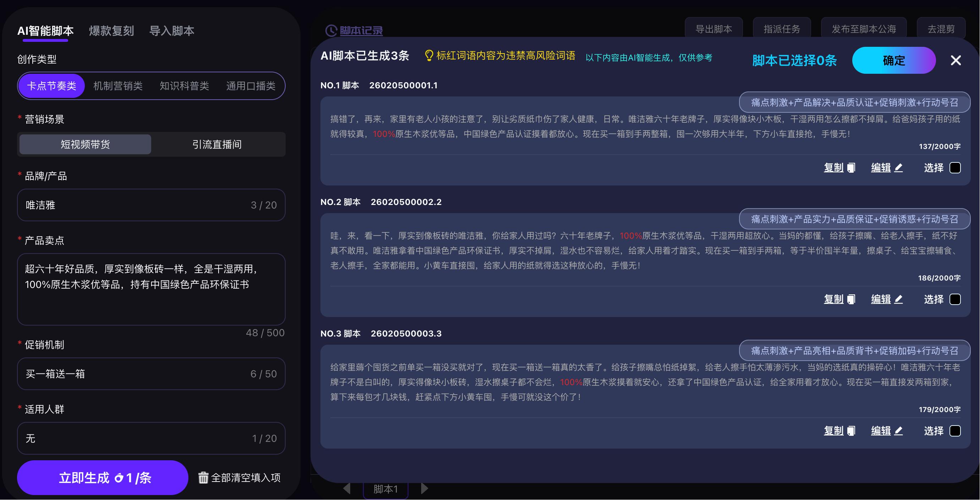Go to next script with right arrow
This screenshot has height=500, width=980.
(425, 489)
